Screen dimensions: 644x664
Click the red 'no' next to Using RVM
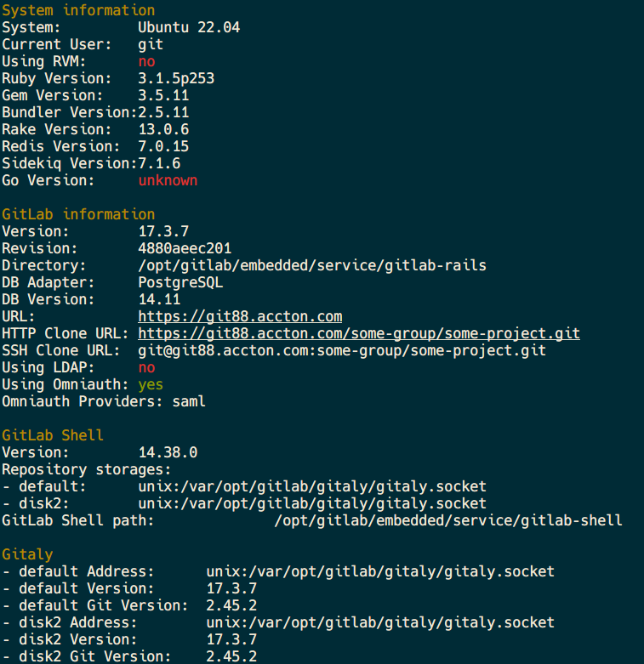146,62
